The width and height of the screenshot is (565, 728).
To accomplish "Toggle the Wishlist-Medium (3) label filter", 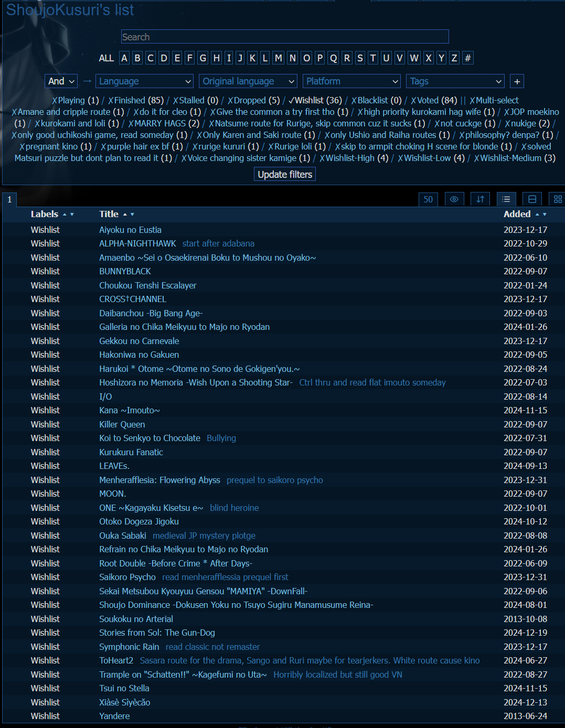I will pos(514,158).
